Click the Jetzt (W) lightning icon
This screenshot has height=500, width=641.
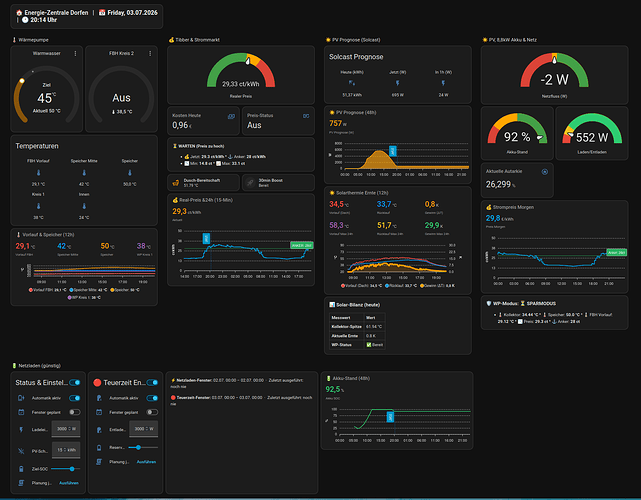click(x=397, y=83)
